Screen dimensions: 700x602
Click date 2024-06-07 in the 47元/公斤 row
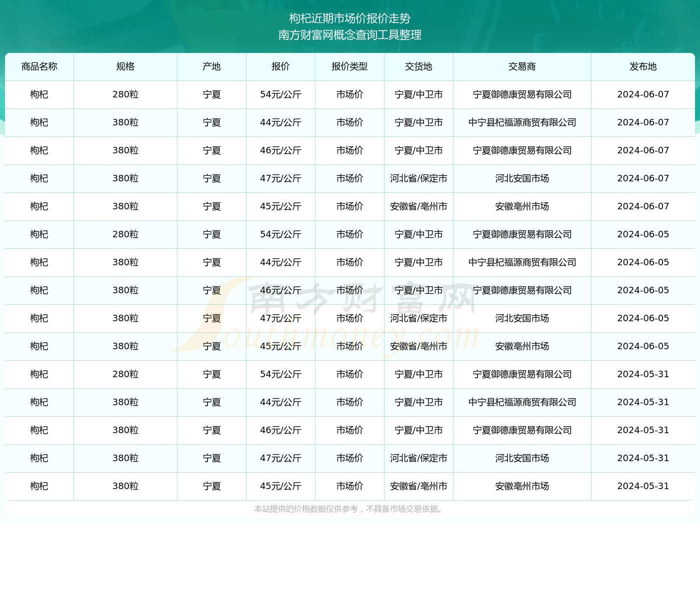(643, 178)
